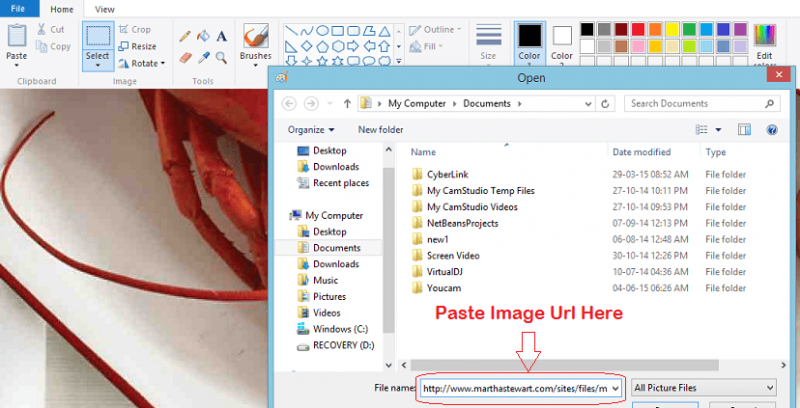The image size is (800, 408).
Task: Pick the yellow color swatch
Action: tap(672, 29)
